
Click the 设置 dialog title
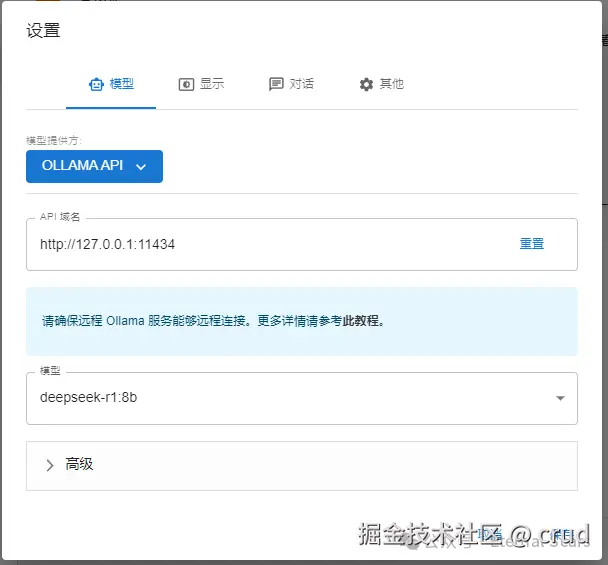click(x=43, y=31)
